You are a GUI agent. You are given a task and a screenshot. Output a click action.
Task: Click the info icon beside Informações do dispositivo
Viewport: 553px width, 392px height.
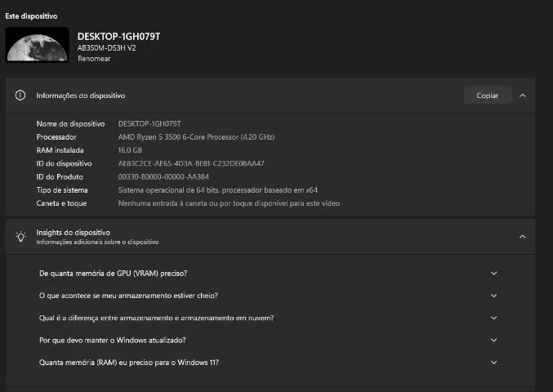coord(21,96)
